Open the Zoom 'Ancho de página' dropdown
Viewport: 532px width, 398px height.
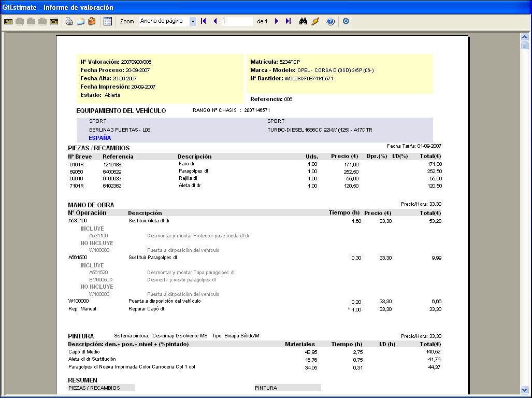193,21
